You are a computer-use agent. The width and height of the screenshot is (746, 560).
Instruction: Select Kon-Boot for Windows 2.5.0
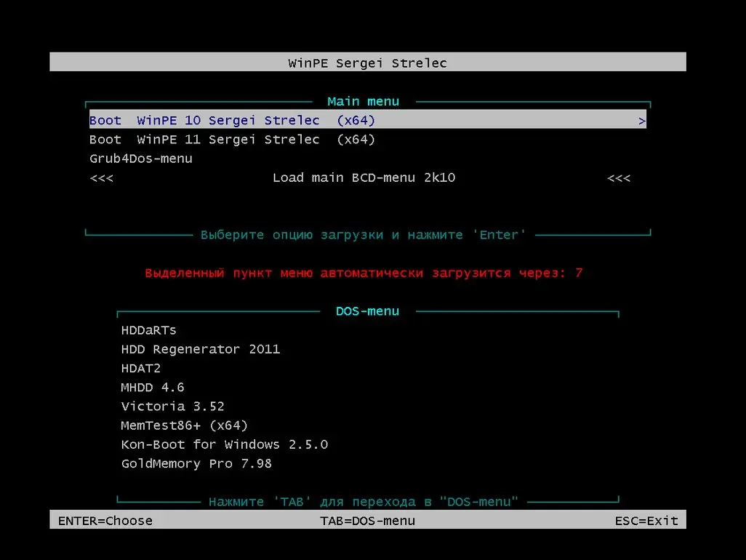click(224, 444)
